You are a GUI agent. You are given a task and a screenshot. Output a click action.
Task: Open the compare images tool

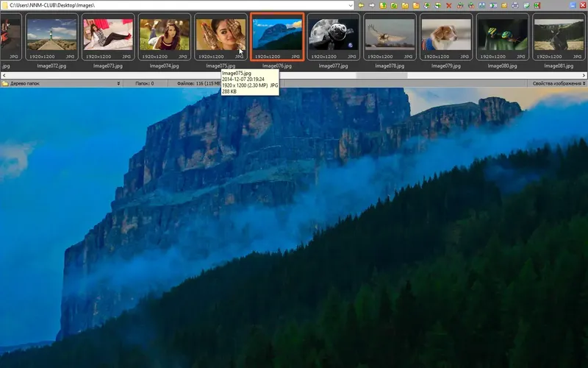pos(482,6)
